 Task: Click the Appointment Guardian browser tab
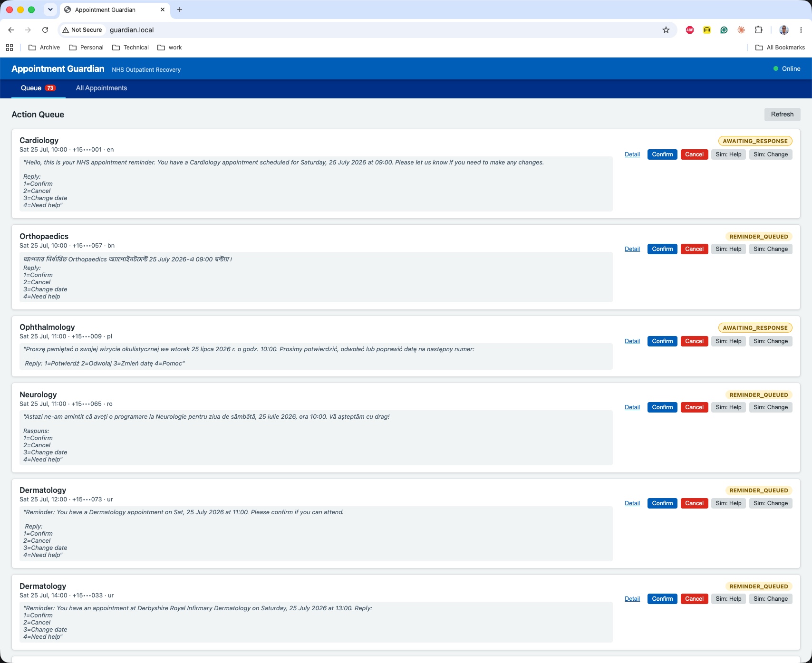(x=114, y=10)
